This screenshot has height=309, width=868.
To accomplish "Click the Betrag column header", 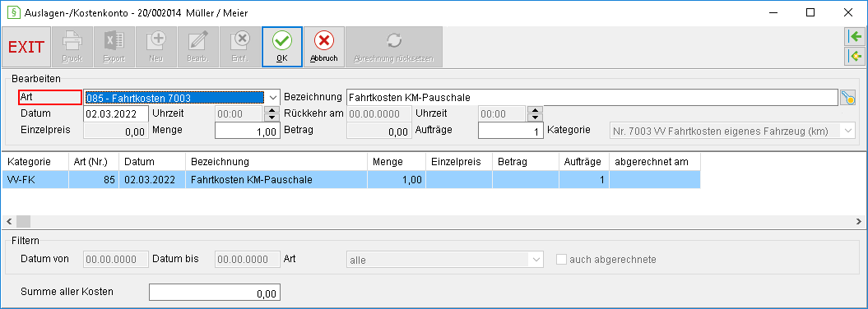I will point(526,162).
